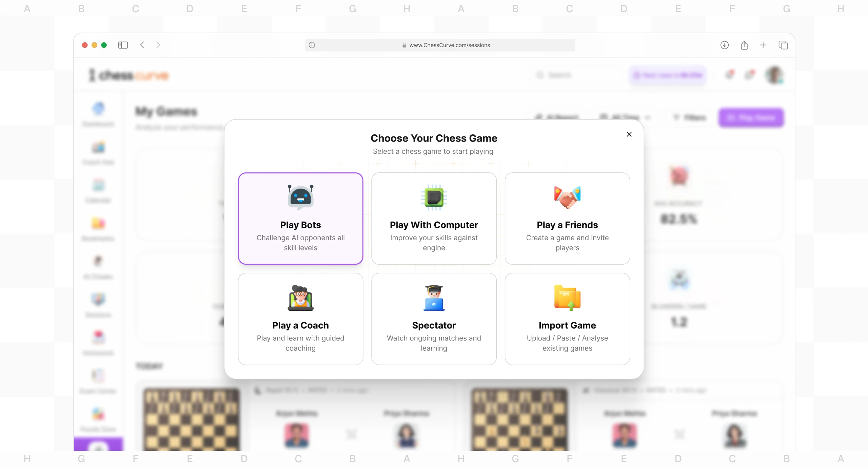Open browser downloads icon
868x467 pixels.
724,45
